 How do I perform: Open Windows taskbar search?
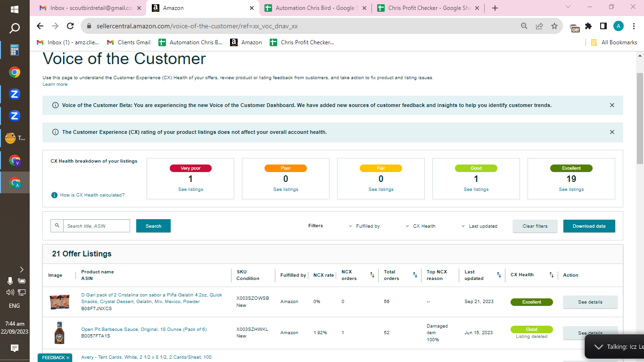pyautogui.click(x=15, y=29)
